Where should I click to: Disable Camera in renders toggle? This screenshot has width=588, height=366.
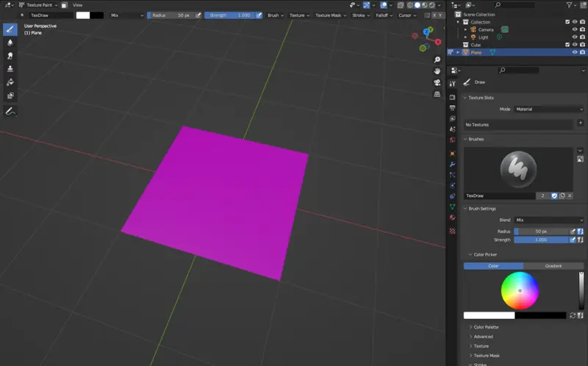coord(582,29)
